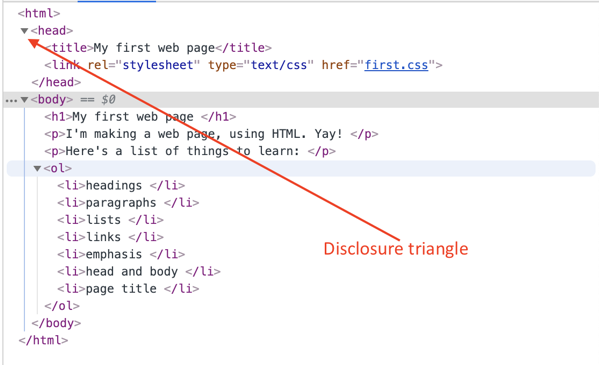
Task: Select the li page title row
Action: click(x=128, y=289)
